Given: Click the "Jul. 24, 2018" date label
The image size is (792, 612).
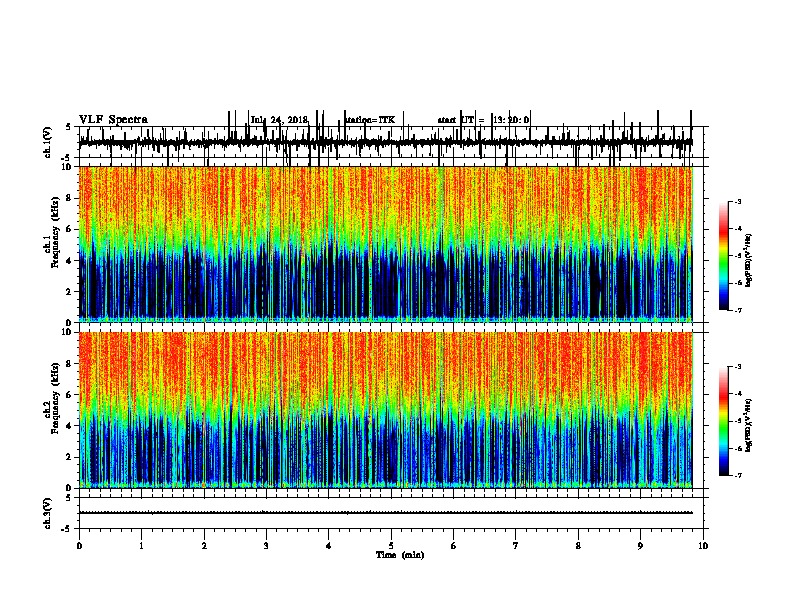Looking at the screenshot, I should (x=279, y=120).
